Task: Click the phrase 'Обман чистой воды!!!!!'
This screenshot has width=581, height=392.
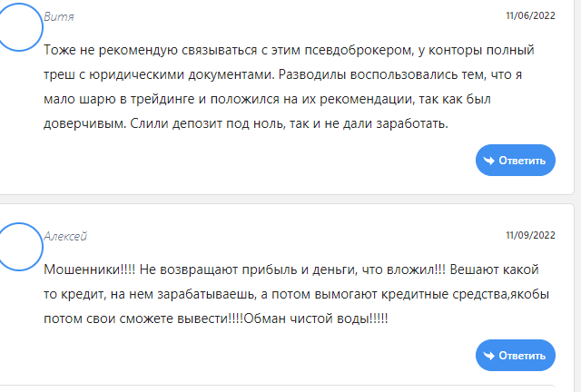Action: click(316, 318)
